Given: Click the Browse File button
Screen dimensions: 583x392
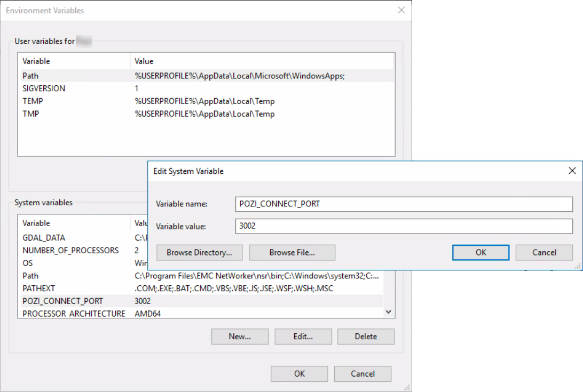Looking at the screenshot, I should pos(292,253).
